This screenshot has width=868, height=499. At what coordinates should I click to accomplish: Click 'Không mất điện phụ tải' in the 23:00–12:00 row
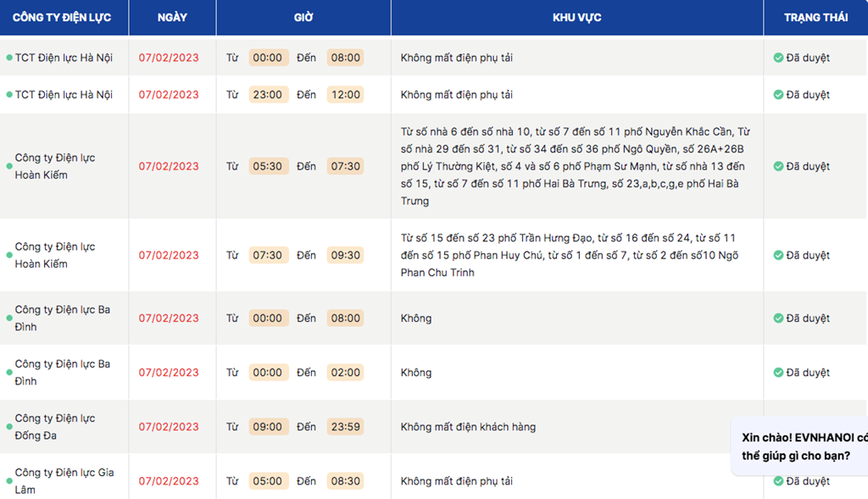tap(457, 95)
